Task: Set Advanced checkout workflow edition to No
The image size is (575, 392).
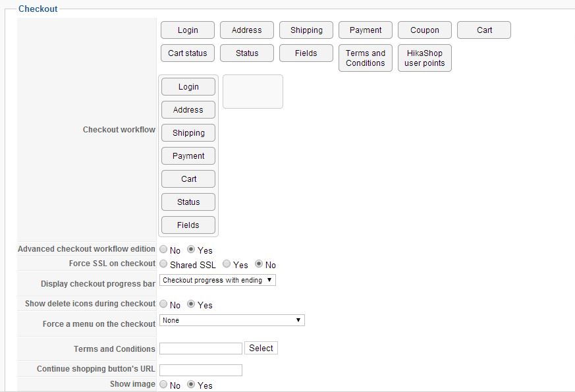Action: (163, 249)
